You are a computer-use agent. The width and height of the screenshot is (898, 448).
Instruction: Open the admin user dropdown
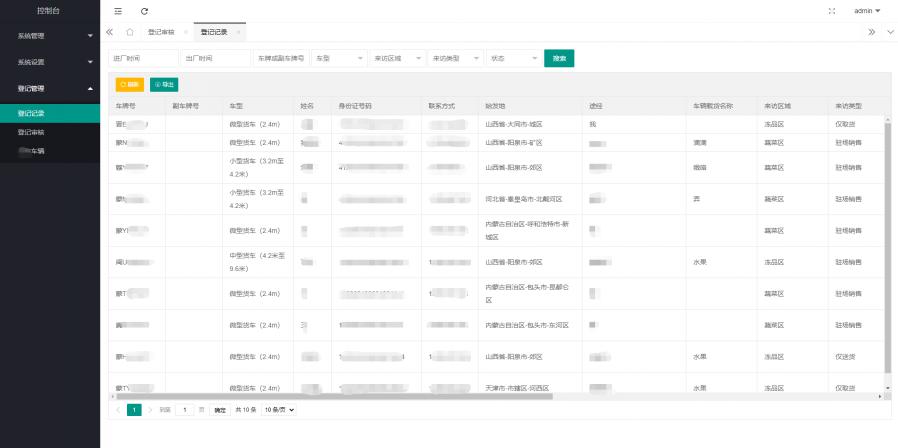point(867,11)
